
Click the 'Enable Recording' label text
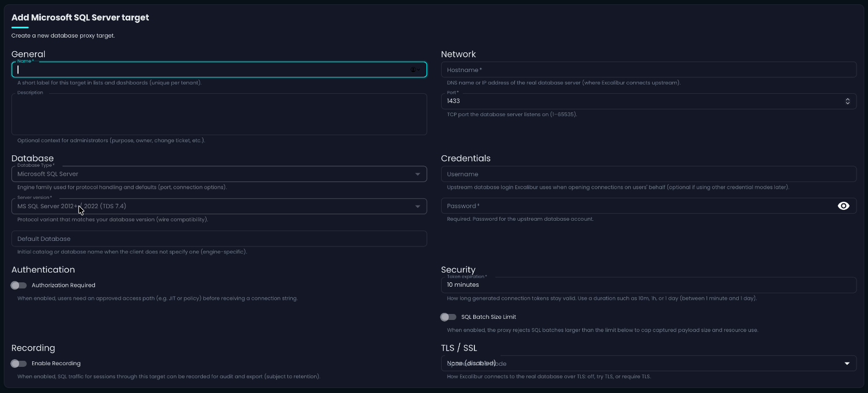56,364
